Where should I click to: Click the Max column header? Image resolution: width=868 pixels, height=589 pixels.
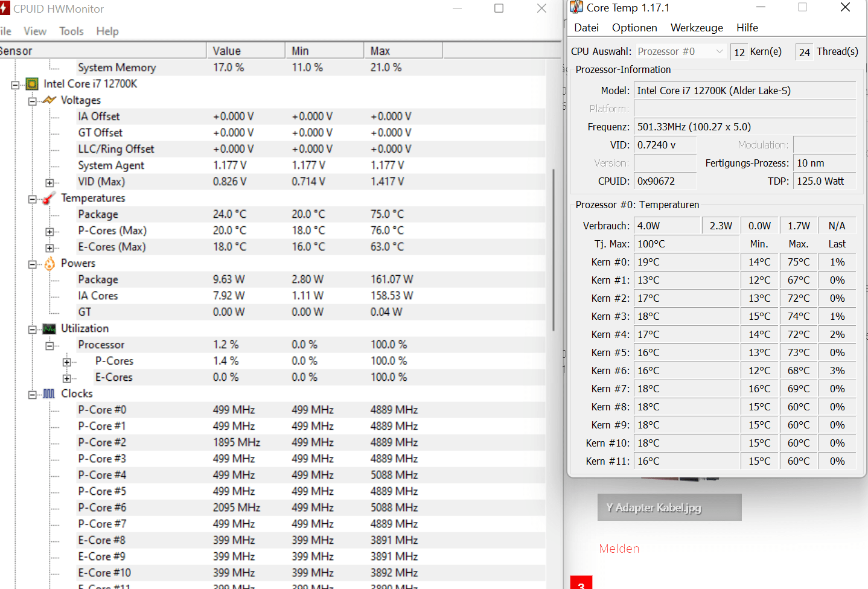[403, 51]
